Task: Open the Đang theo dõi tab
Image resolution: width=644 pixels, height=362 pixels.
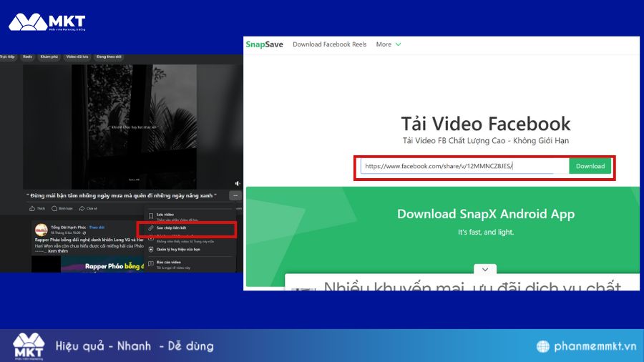Action: 109,57
